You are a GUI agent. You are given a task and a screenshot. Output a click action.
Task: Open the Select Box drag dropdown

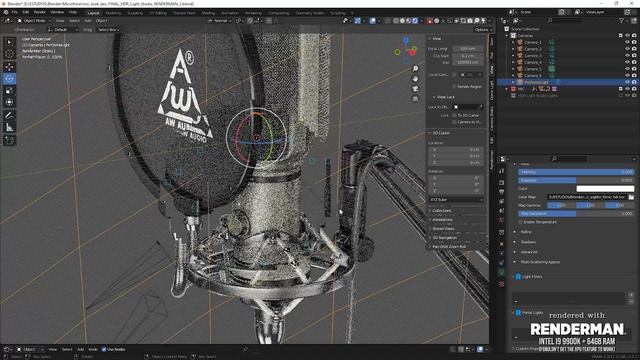(x=108, y=30)
